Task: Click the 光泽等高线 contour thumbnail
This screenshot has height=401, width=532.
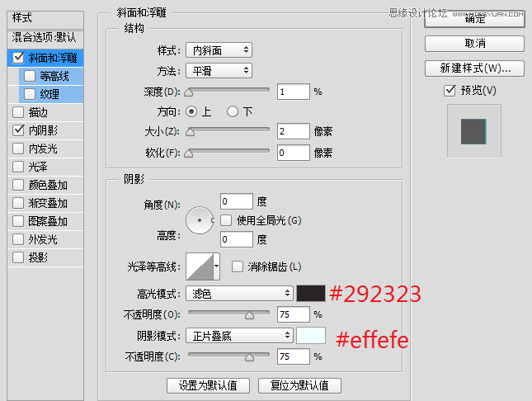Action: (x=200, y=267)
